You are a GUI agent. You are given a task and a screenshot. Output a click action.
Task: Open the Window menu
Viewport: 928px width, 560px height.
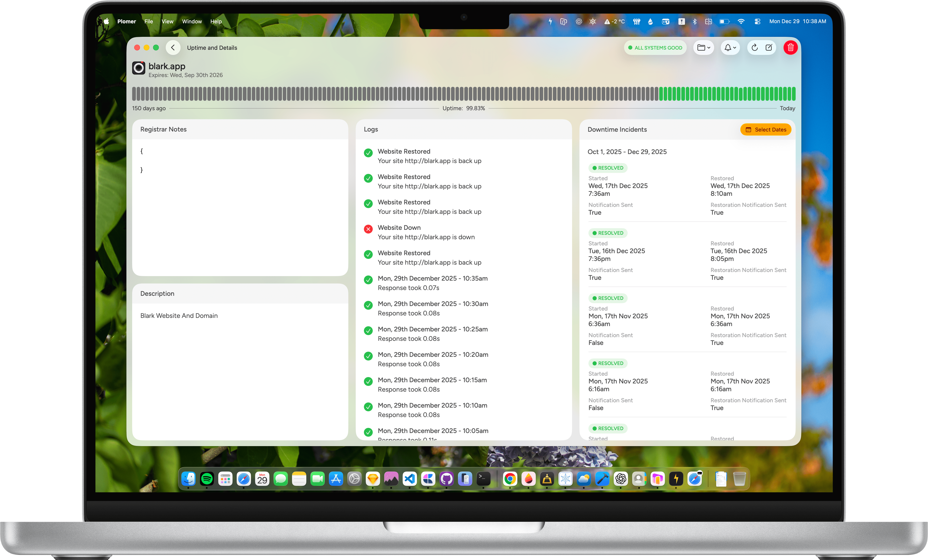192,22
